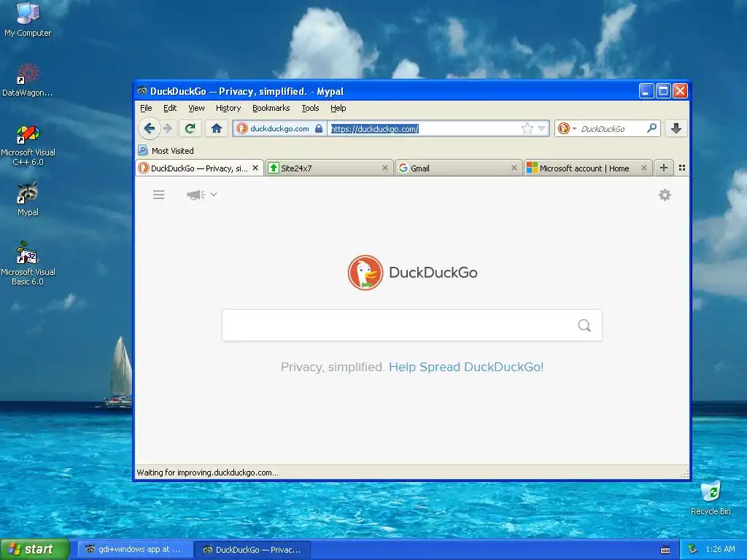Screen dimensions: 747x560
Task: Click the Forward arrow button
Action: (x=168, y=128)
